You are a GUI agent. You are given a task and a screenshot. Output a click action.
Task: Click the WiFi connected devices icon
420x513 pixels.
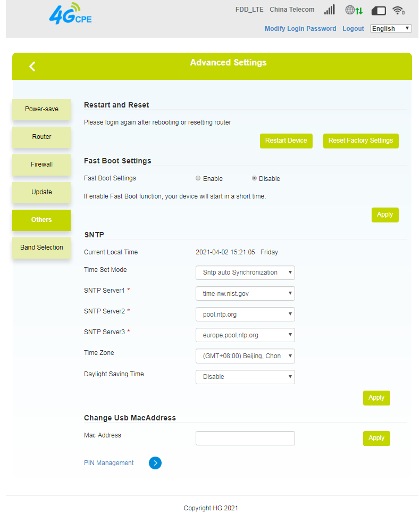(398, 11)
